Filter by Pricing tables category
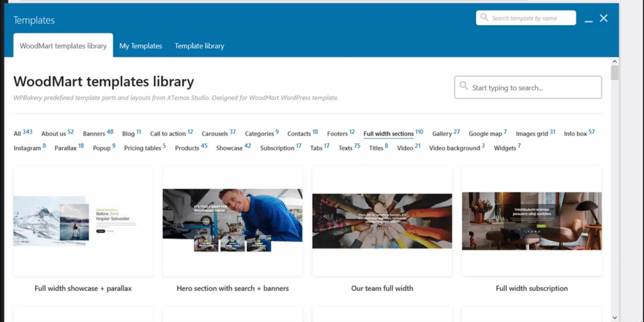644x322 pixels. [145, 147]
